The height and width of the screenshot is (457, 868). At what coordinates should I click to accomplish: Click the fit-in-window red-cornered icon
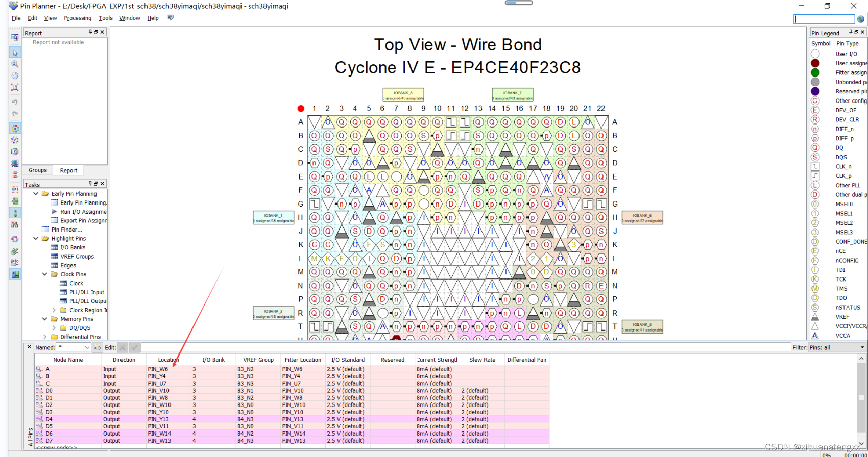pos(15,87)
